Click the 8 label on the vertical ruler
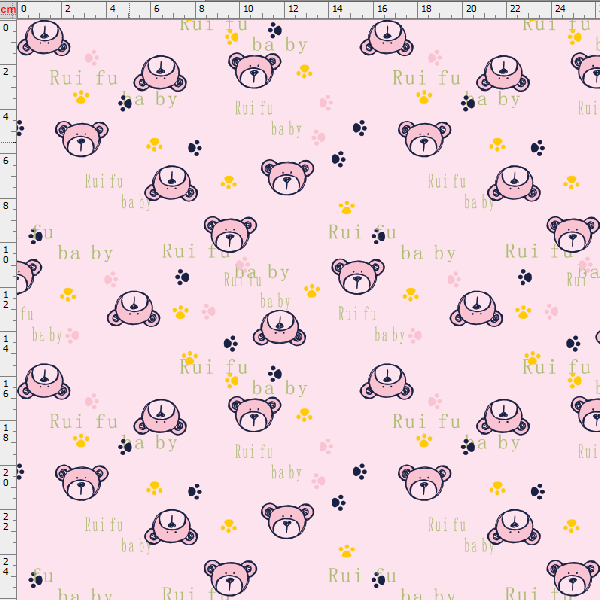Viewport: 600px width, 600px height. 6,205
